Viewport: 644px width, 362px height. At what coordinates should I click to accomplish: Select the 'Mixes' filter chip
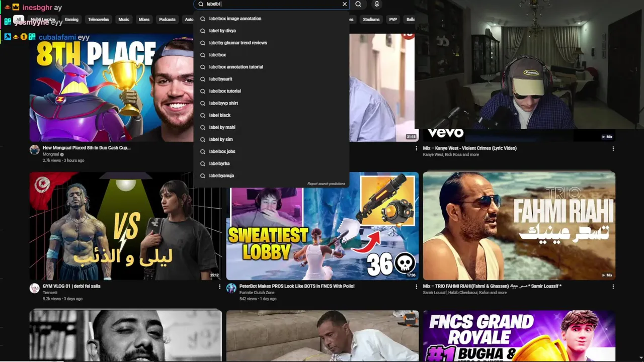(144, 20)
